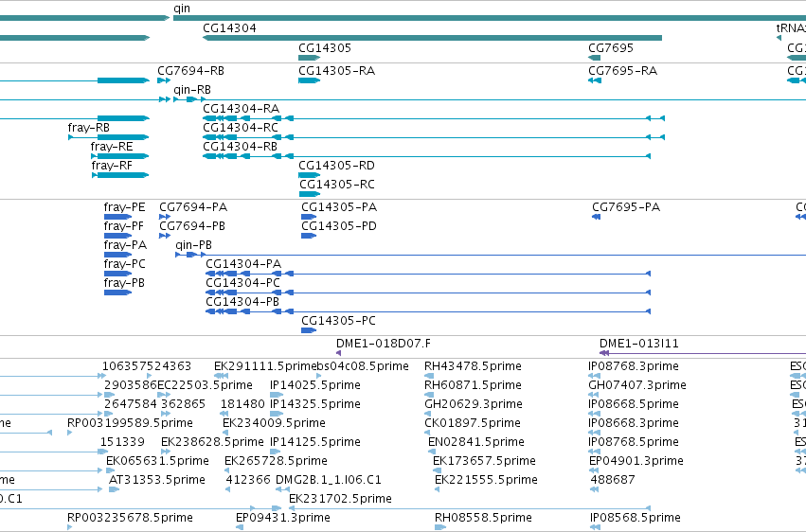Open protein CG14304-PA
Image resolution: width=806 pixels, height=532 pixels.
(x=243, y=264)
